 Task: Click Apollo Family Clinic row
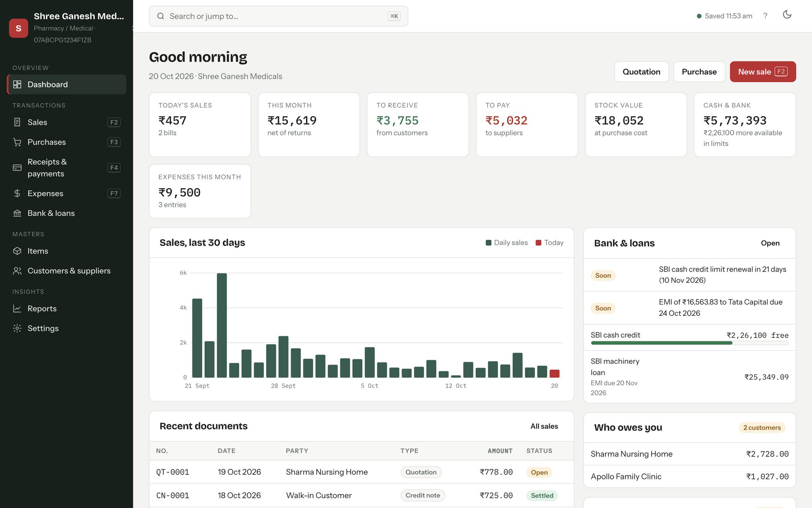[689, 477]
